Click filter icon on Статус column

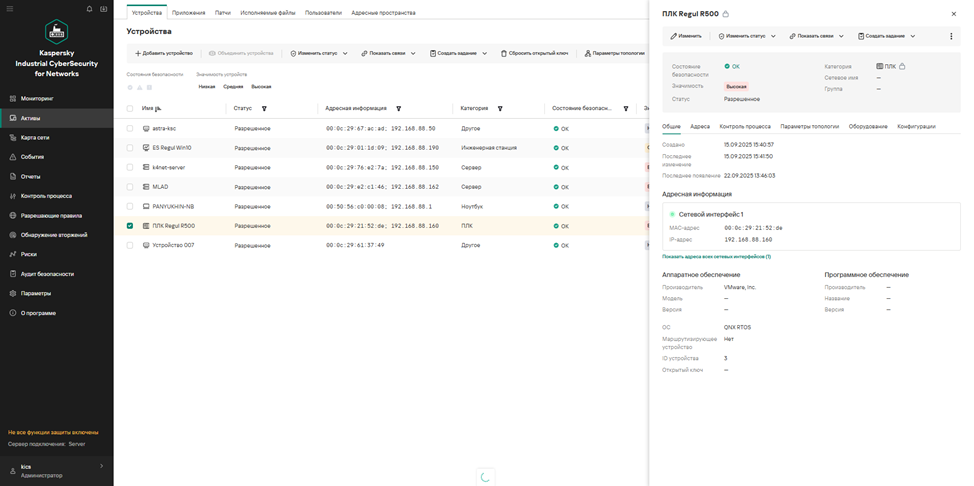(264, 108)
